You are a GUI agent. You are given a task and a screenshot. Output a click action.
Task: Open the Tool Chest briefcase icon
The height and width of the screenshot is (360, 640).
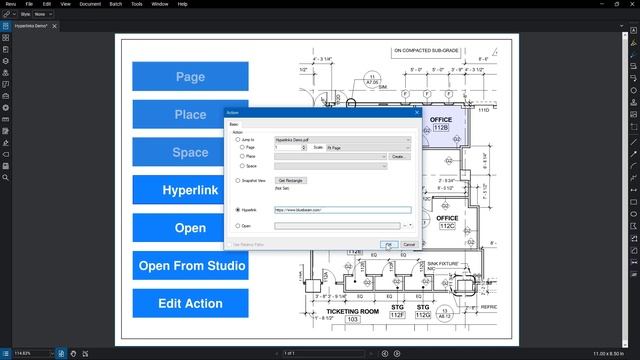(x=6, y=96)
